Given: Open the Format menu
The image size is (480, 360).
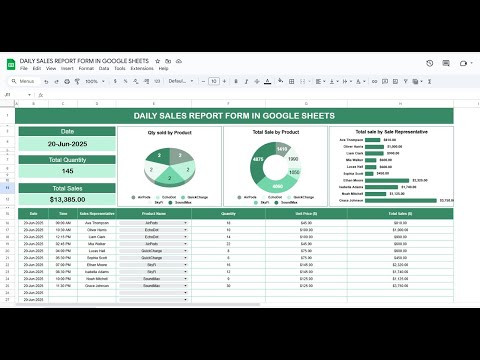Looking at the screenshot, I should point(86,68).
